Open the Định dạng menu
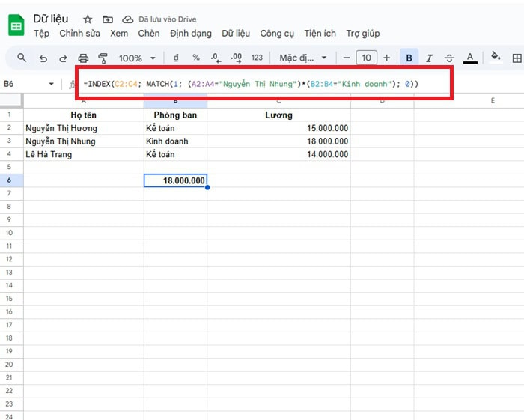Screen dimensions: 524x420 pos(191,34)
